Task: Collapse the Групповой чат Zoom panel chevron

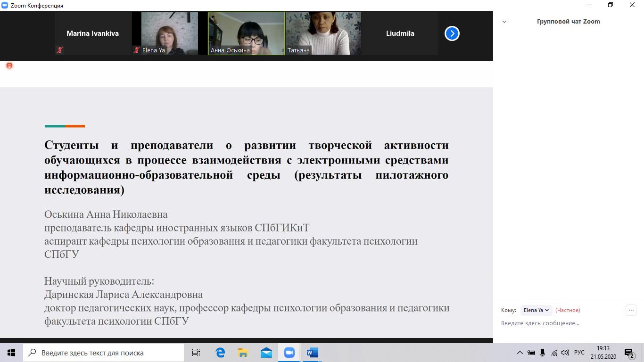Action: coord(504,22)
